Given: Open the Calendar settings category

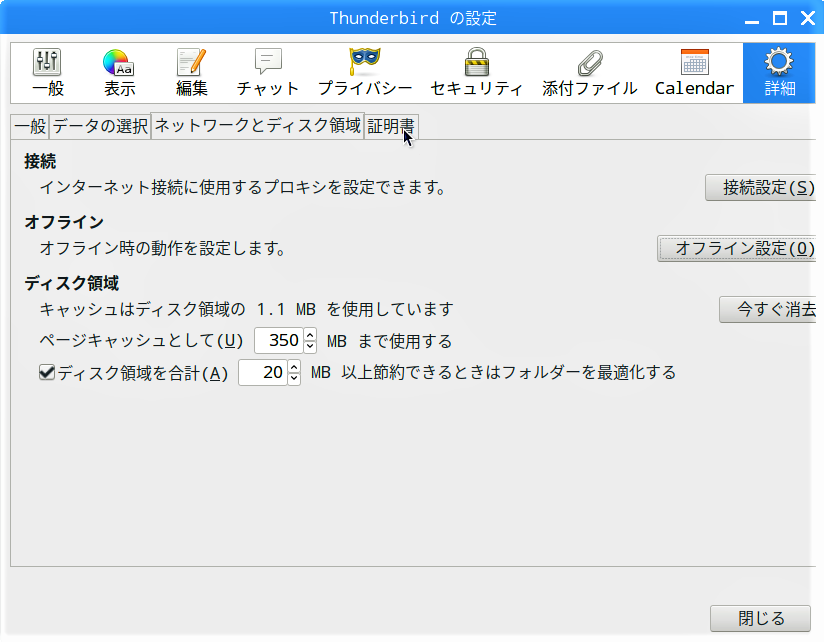Looking at the screenshot, I should pyautogui.click(x=694, y=73).
